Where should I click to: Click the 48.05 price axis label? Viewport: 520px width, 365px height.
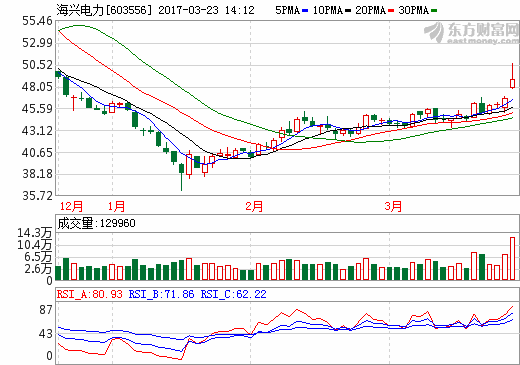click(37, 87)
